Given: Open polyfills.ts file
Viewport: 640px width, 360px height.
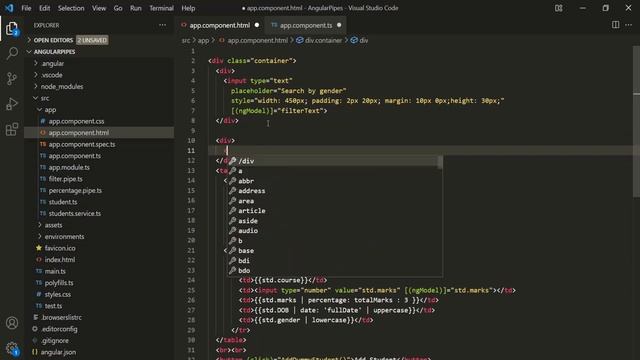Looking at the screenshot, I should pyautogui.click(x=59, y=282).
